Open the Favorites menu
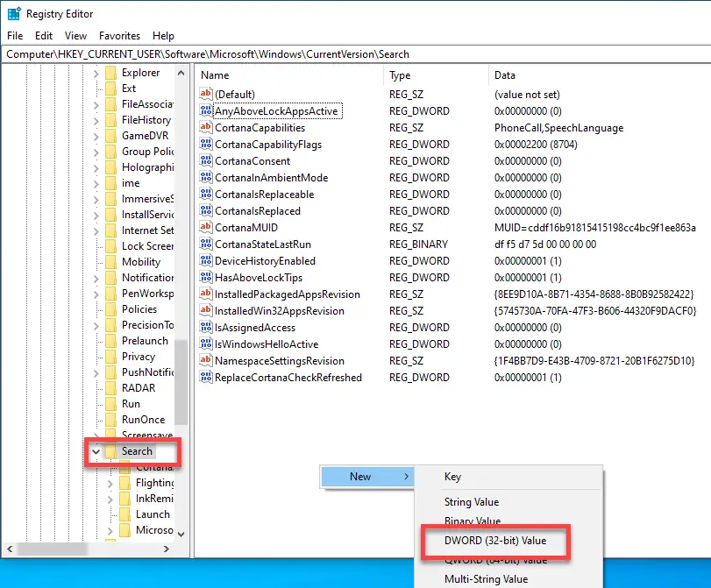 [120, 35]
